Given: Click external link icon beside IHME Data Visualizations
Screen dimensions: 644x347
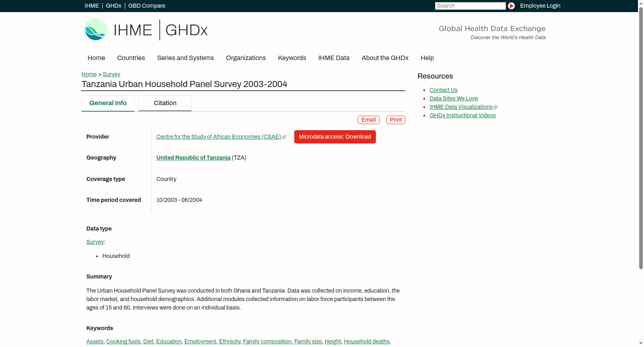Looking at the screenshot, I should 495,107.
